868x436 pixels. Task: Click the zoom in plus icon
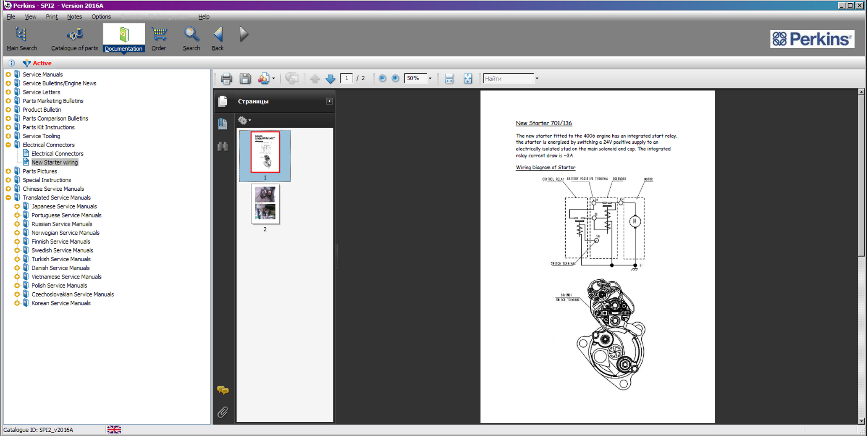pos(395,79)
